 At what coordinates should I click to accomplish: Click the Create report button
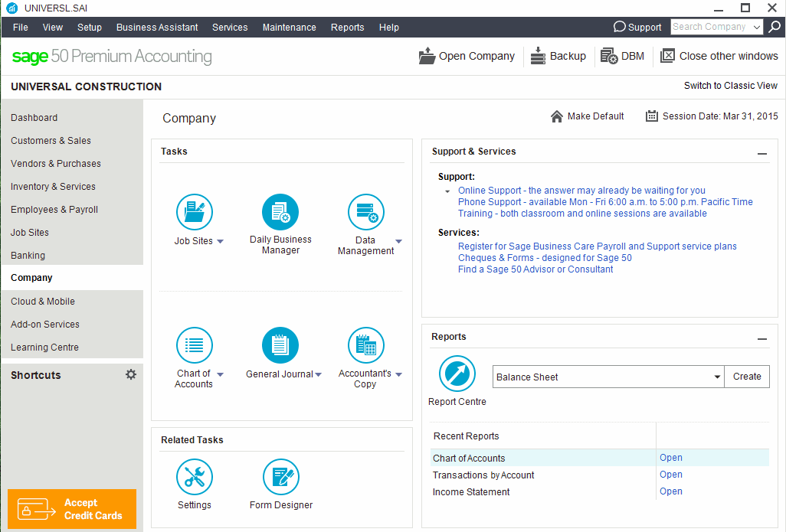pyautogui.click(x=747, y=377)
